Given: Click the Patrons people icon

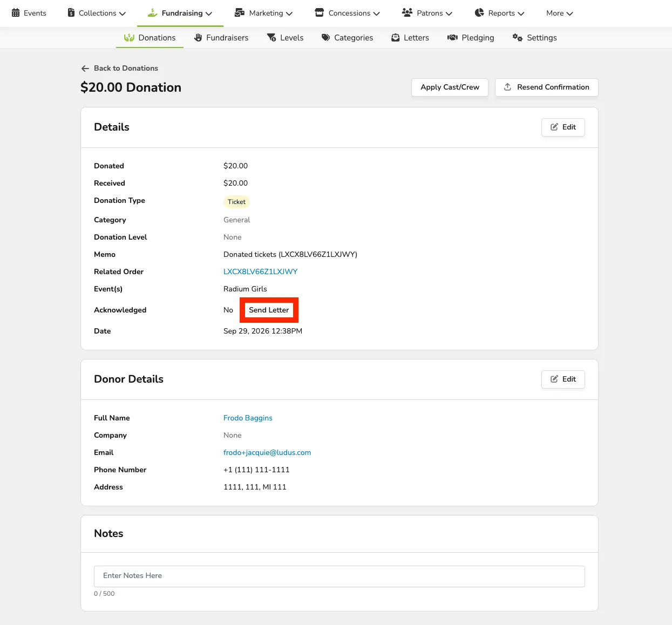Looking at the screenshot, I should (408, 13).
